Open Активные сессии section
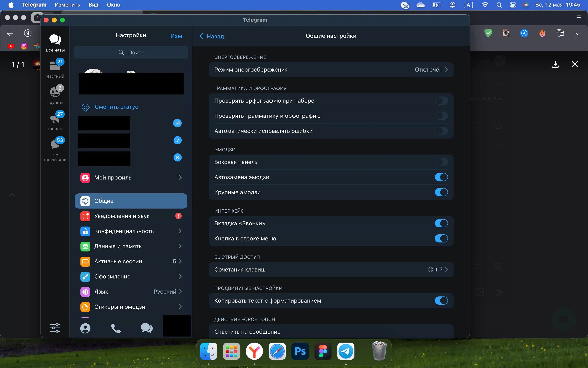Screen dimensions: 588x368 pos(131,261)
